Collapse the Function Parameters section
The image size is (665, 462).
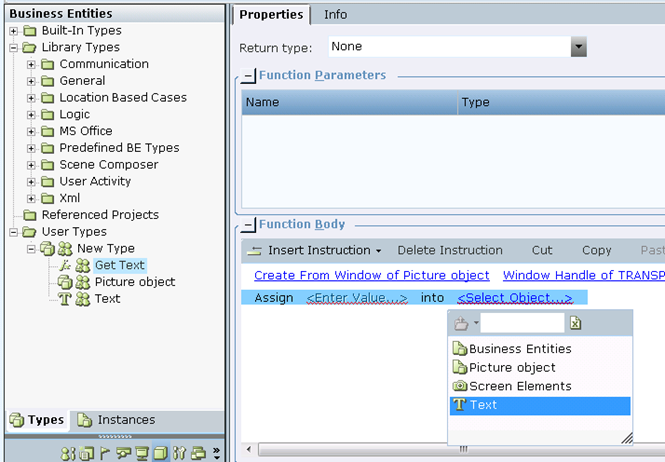(248, 76)
